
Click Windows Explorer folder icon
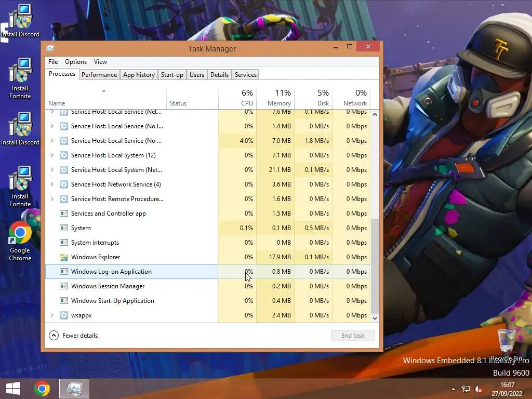coord(63,257)
